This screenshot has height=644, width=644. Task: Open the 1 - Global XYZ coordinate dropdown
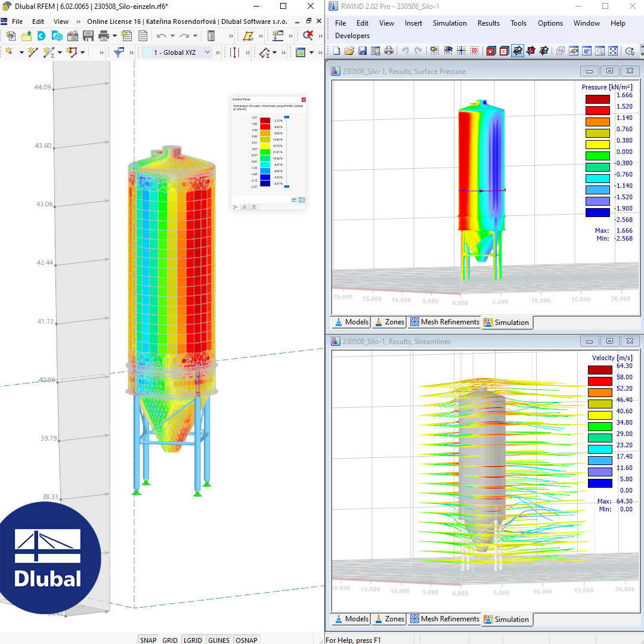click(177, 52)
